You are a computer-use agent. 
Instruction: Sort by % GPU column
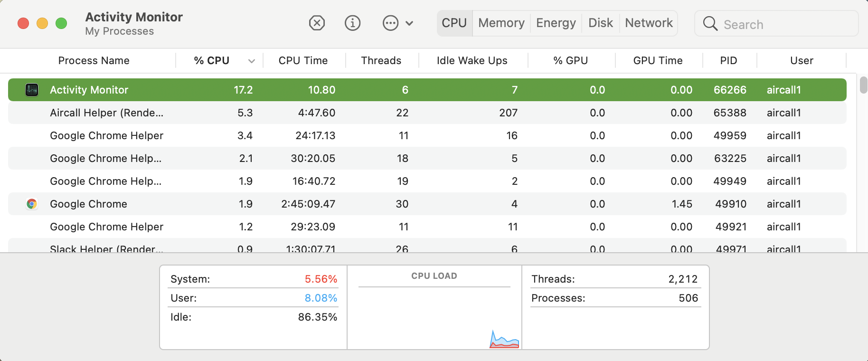571,60
